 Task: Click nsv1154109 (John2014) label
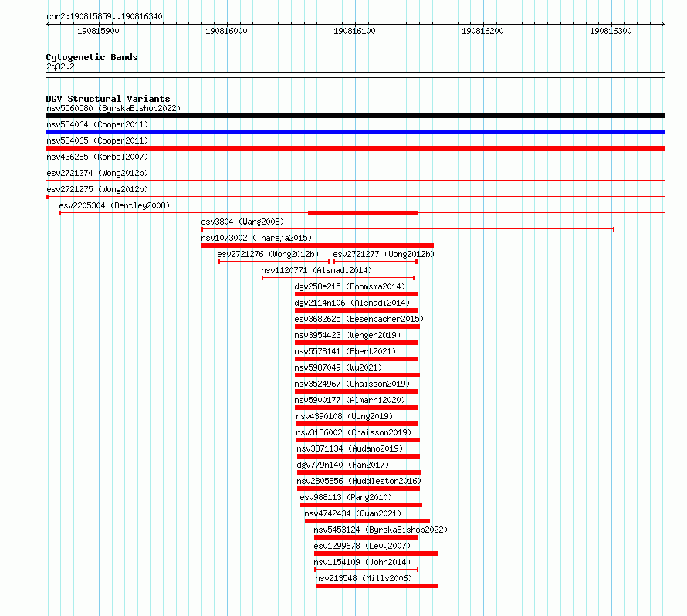362,562
